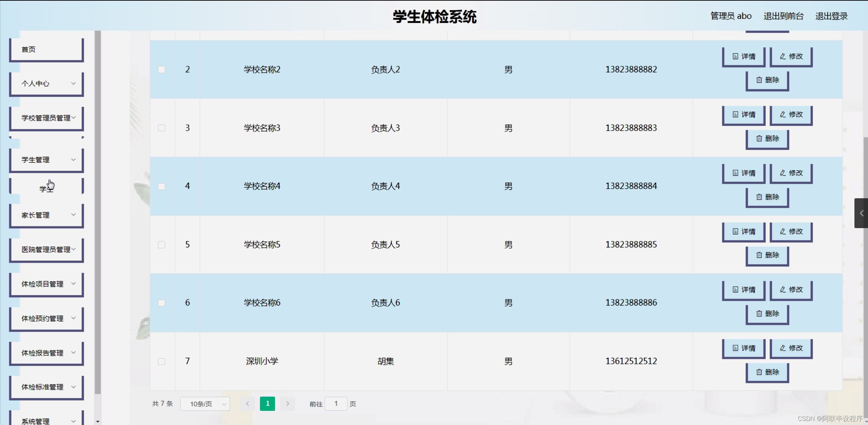Open the 10条/页 page size dropdown
868x425 pixels.
pyautogui.click(x=205, y=404)
